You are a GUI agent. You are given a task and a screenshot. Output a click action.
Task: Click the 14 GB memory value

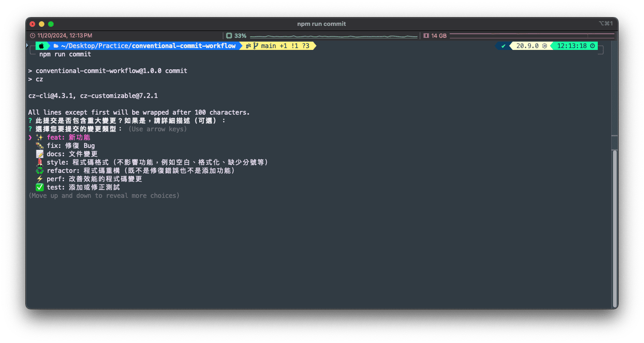[x=439, y=36]
